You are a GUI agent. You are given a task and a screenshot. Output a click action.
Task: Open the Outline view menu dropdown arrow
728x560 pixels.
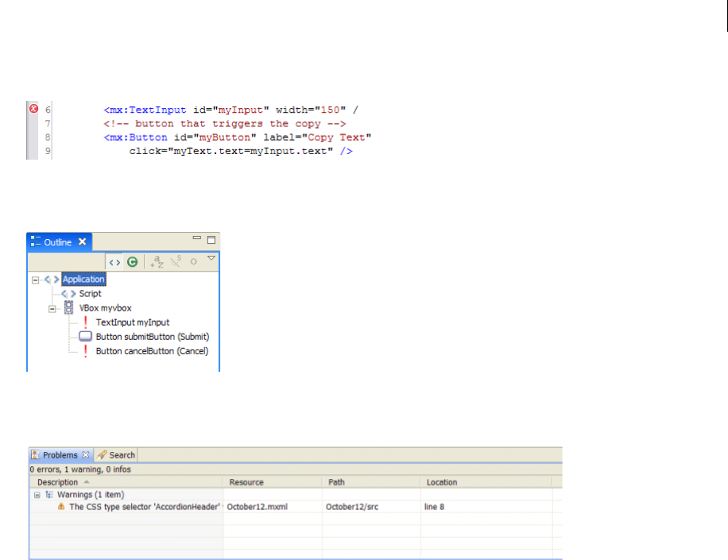(x=211, y=258)
